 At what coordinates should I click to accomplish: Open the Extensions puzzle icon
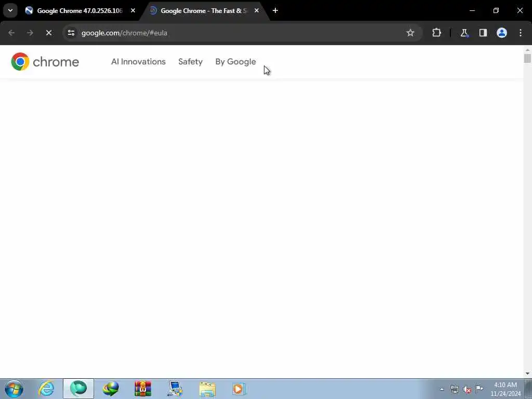(x=436, y=33)
